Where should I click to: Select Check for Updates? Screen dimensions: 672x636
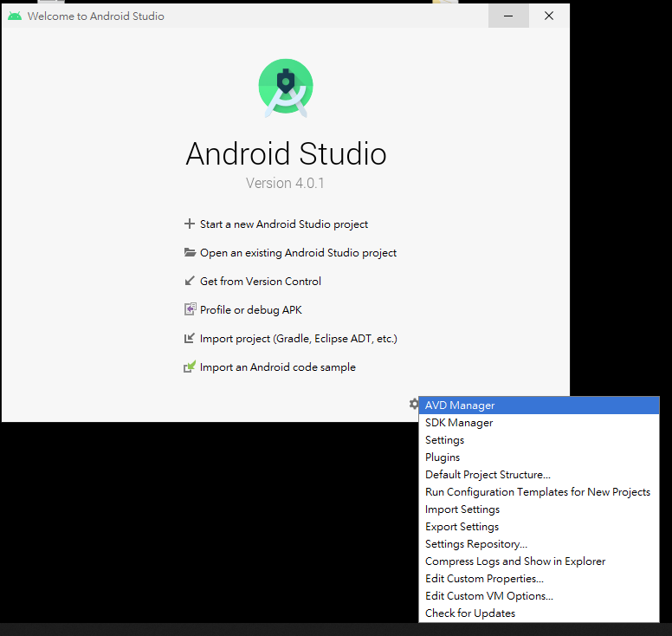click(x=539, y=613)
